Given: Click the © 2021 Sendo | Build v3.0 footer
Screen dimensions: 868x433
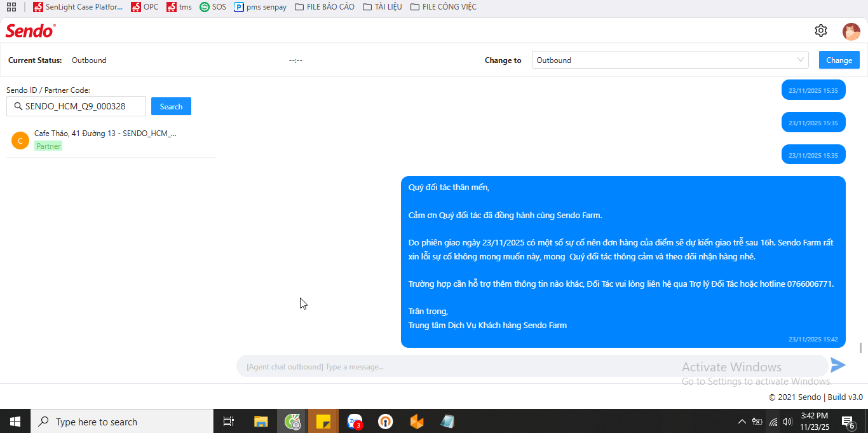Looking at the screenshot, I should [x=815, y=397].
